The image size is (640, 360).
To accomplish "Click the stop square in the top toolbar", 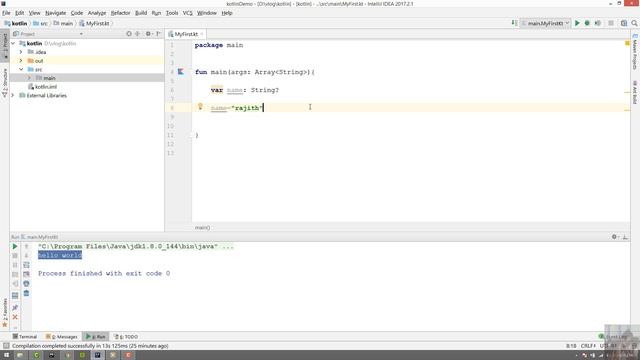I will click(x=611, y=23).
